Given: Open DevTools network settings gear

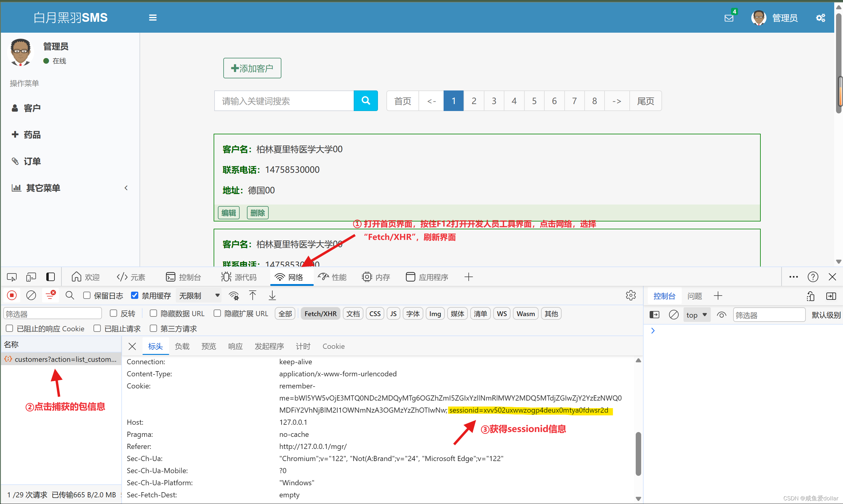Looking at the screenshot, I should [631, 295].
